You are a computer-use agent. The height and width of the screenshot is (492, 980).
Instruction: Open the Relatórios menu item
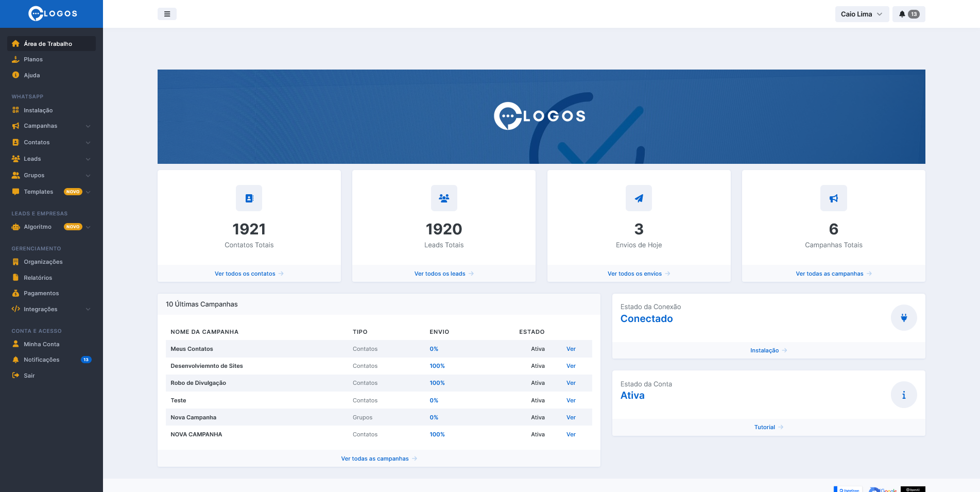pyautogui.click(x=51, y=278)
